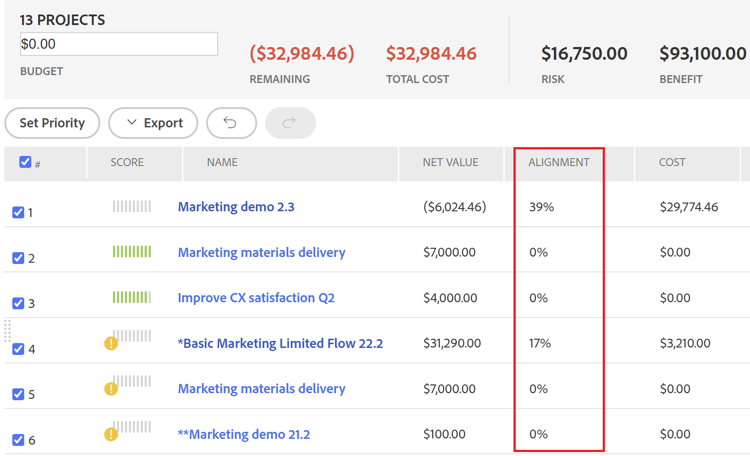Sort by the Net Value column header

(x=450, y=162)
